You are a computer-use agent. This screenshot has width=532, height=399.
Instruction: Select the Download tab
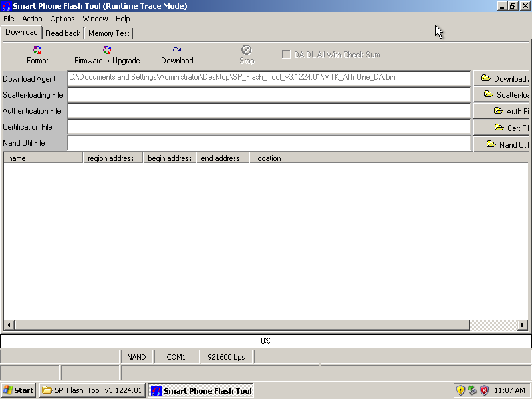click(x=21, y=32)
